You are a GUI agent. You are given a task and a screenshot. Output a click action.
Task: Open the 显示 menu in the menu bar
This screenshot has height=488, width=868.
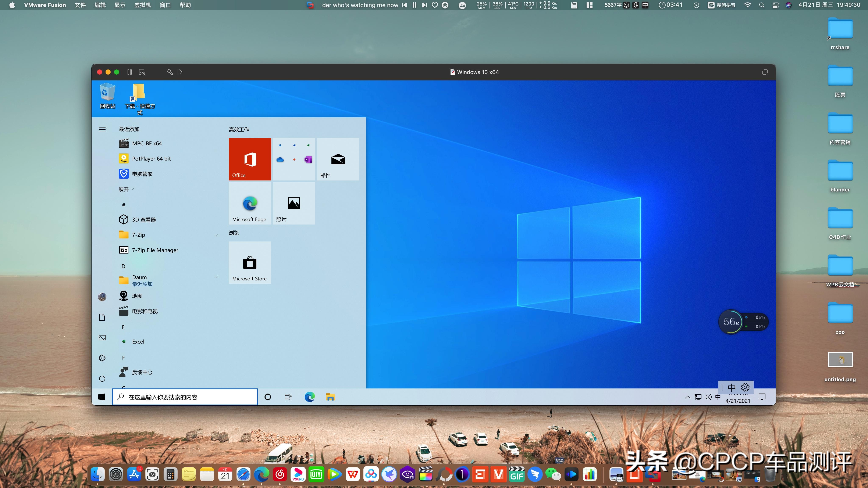[120, 5]
